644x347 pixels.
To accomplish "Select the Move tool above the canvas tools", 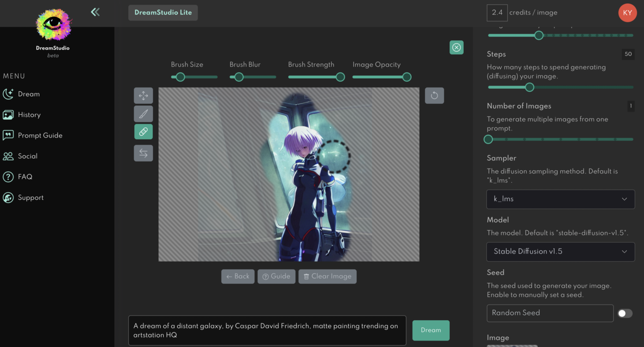I will point(143,96).
